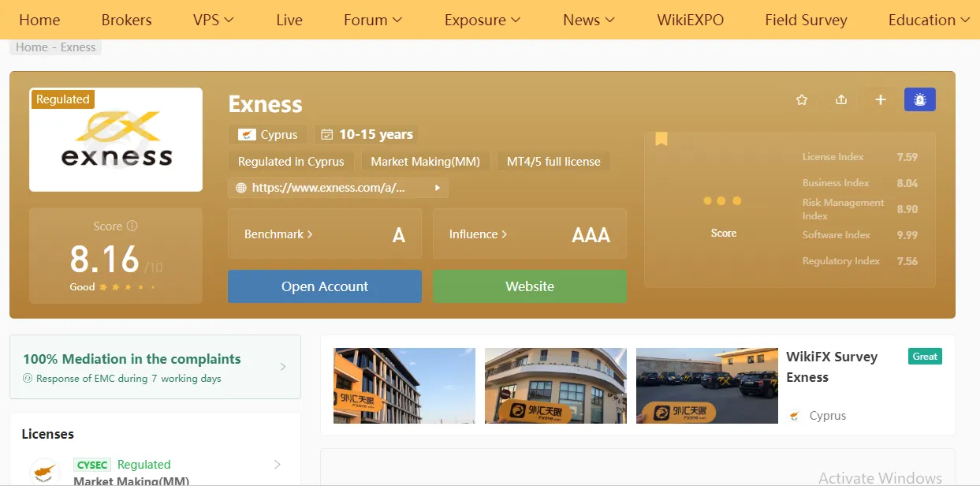
Task: Click the CySEC license emblem icon
Action: [45, 472]
